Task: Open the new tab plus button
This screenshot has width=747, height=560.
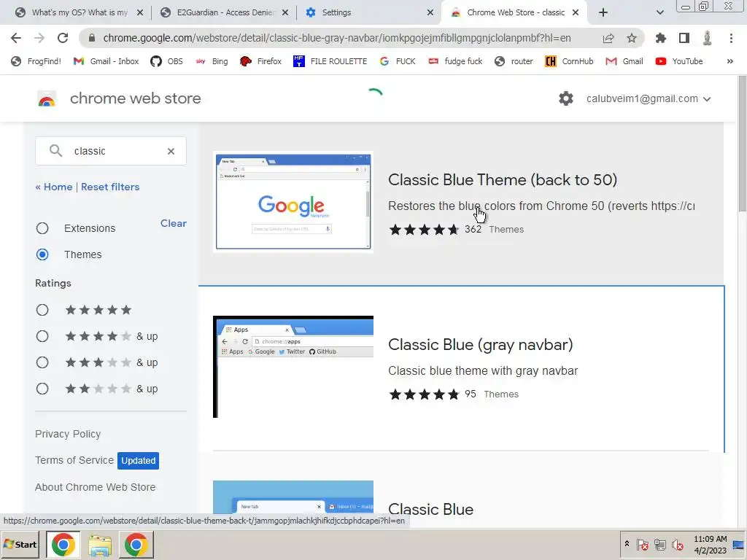Action: tap(603, 12)
